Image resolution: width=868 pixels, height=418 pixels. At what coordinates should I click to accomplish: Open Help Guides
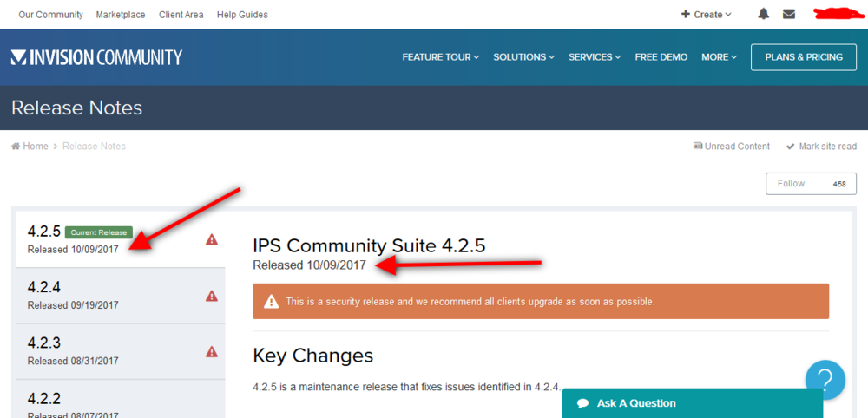(242, 15)
